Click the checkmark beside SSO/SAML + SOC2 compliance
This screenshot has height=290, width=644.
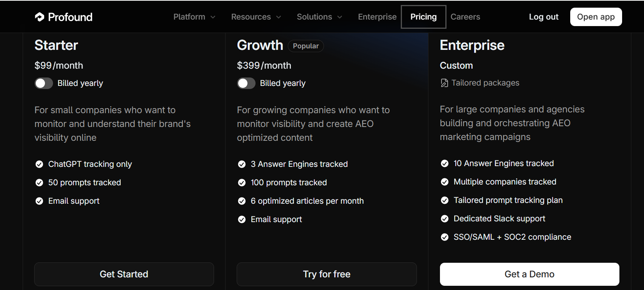(445, 237)
